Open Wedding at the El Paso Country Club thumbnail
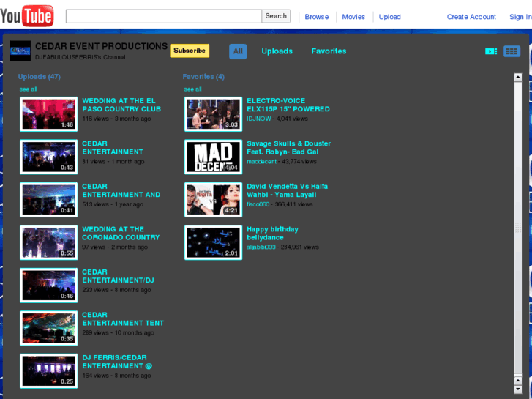The image size is (532, 399). tap(49, 114)
